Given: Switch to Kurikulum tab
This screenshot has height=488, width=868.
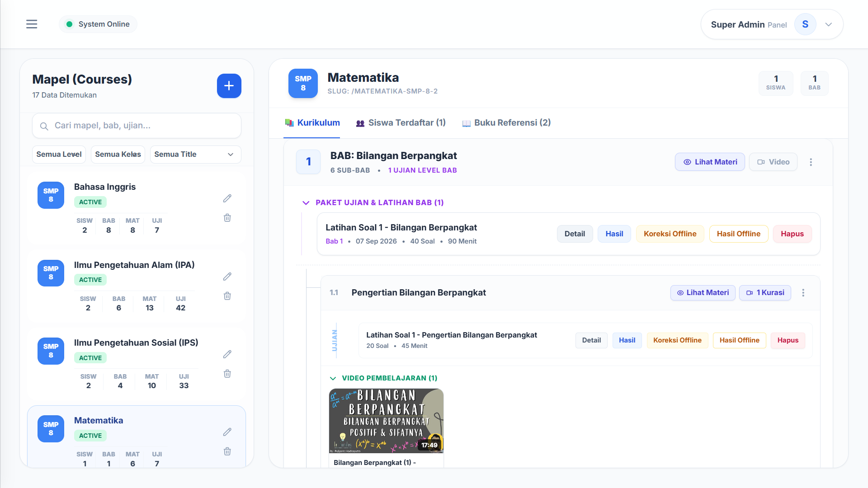Looking at the screenshot, I should coord(312,122).
